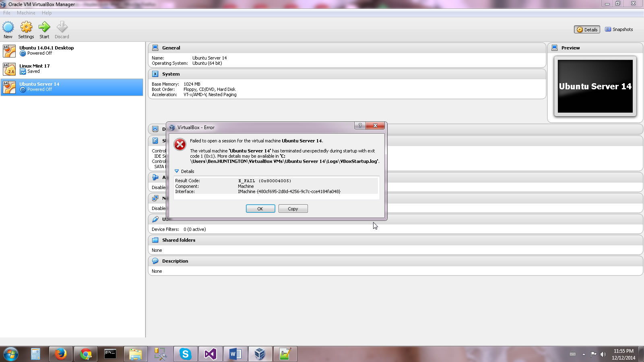Click the 'Device Filters: 0 (0 active)' text

point(179,229)
